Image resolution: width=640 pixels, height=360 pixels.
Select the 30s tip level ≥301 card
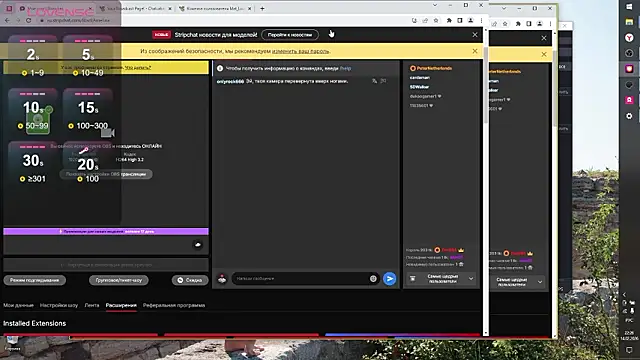tap(32, 164)
